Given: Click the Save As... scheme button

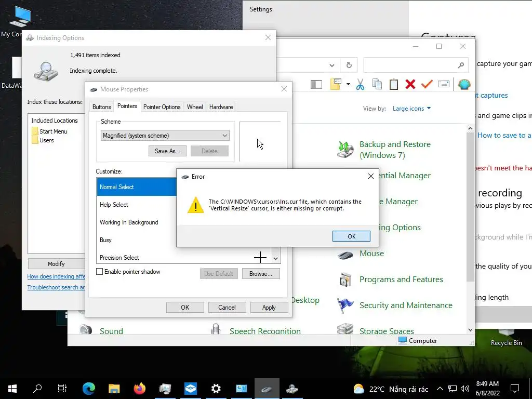Looking at the screenshot, I should [x=167, y=151].
